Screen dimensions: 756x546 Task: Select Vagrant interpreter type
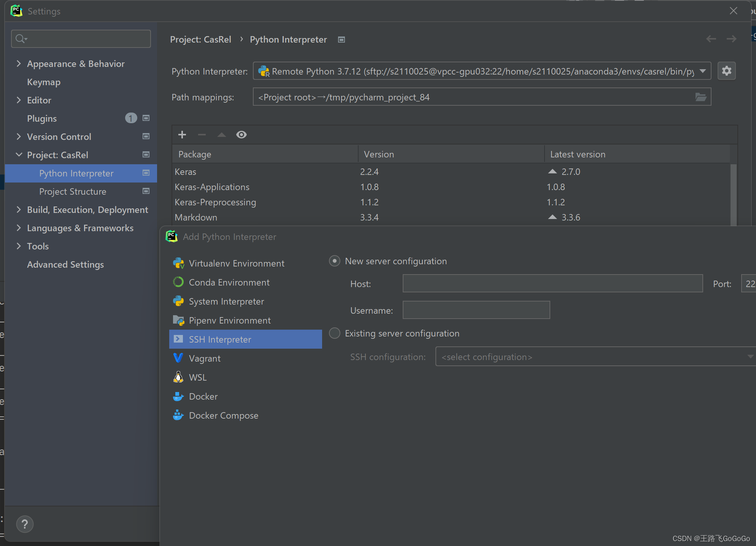click(204, 358)
